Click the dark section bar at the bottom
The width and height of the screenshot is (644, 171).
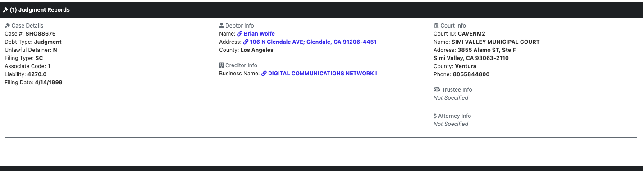click(x=322, y=169)
